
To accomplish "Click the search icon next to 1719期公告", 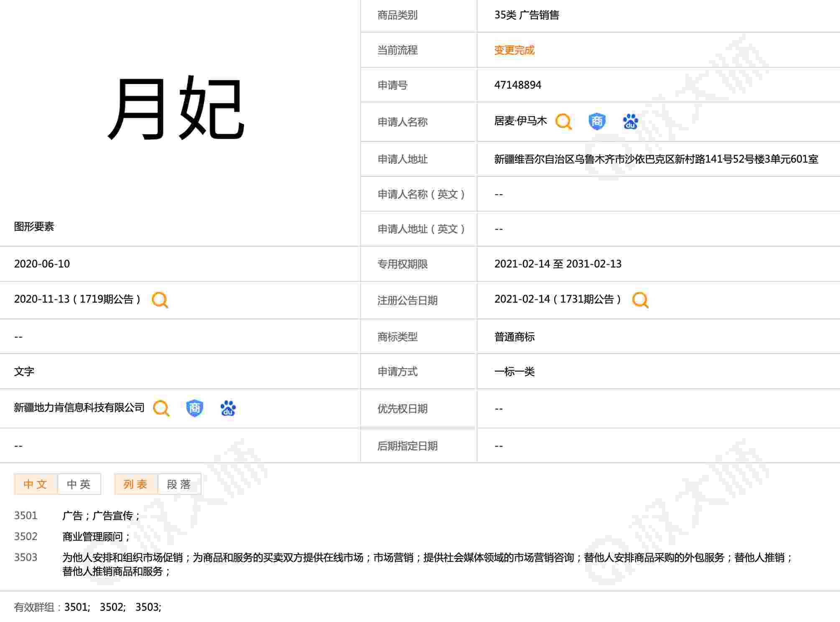I will tap(160, 300).
